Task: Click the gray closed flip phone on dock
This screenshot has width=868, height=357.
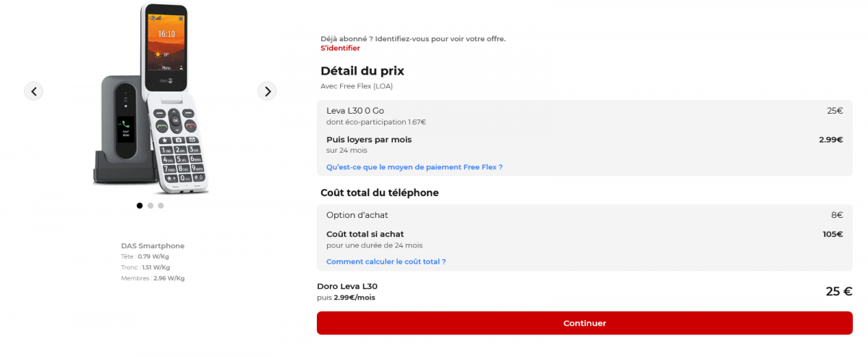Action: pyautogui.click(x=118, y=130)
